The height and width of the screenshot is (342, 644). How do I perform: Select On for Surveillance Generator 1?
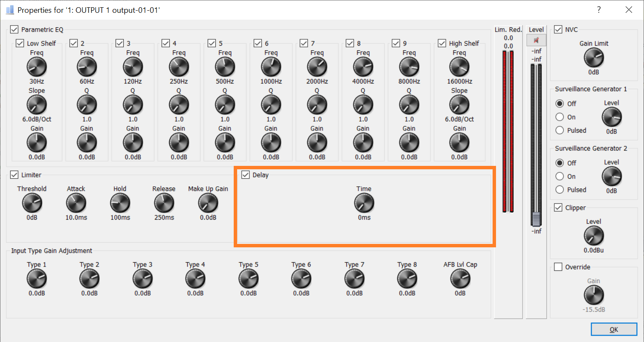(x=560, y=117)
